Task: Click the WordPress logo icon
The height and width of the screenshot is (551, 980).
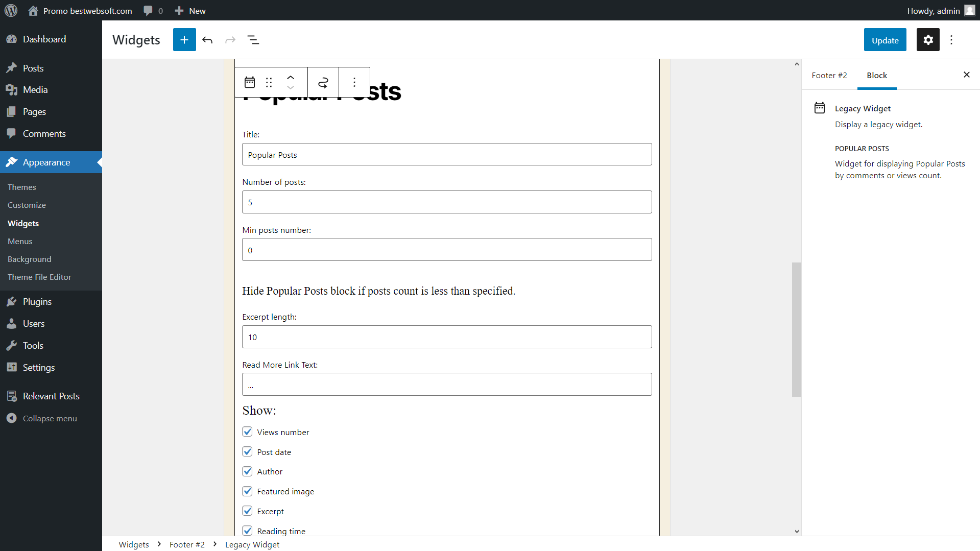Action: (11, 10)
